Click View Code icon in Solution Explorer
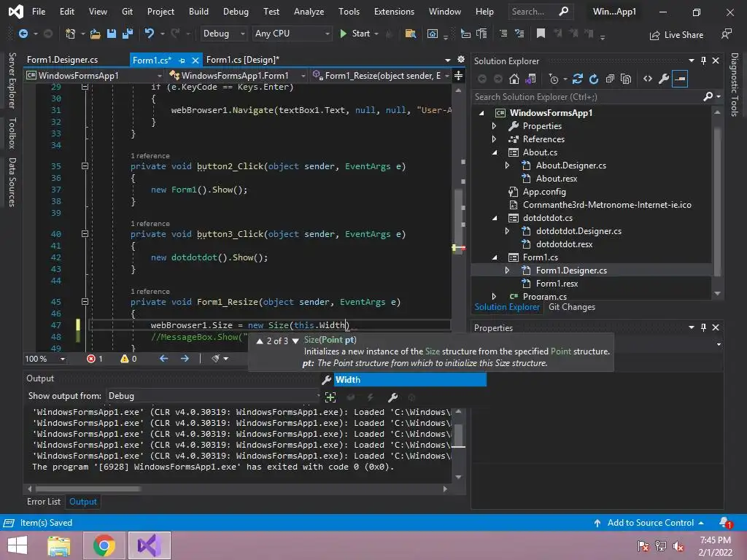 (648, 79)
